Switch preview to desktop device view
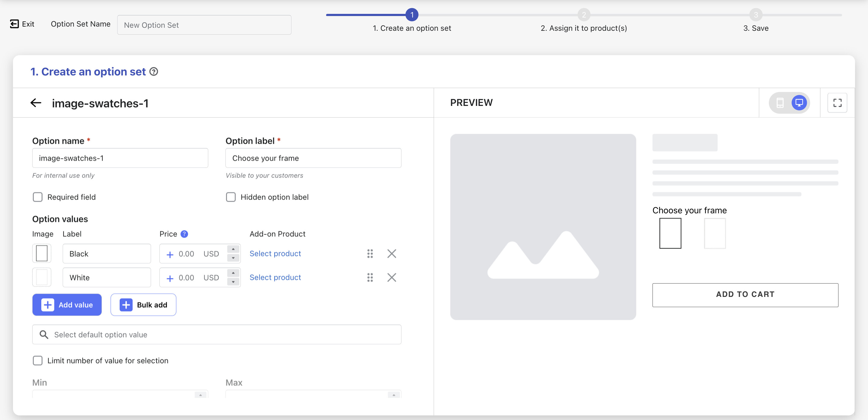 tap(799, 103)
